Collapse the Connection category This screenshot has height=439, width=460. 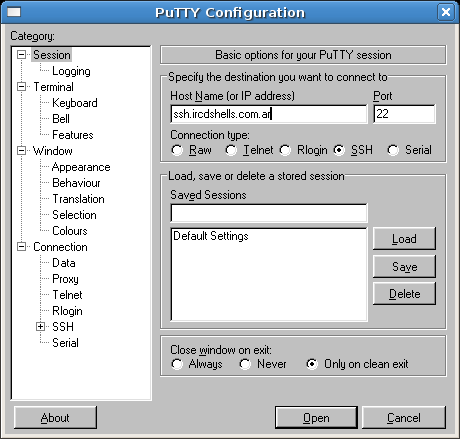tap(21, 247)
